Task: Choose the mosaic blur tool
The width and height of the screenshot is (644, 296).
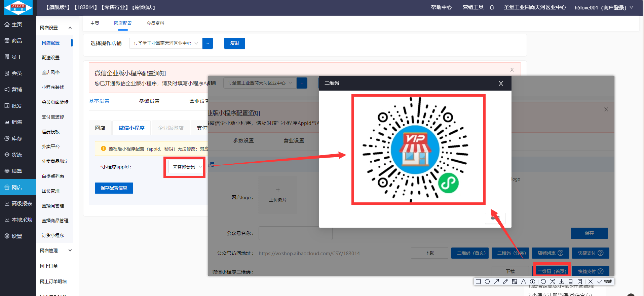Action: click(515, 282)
